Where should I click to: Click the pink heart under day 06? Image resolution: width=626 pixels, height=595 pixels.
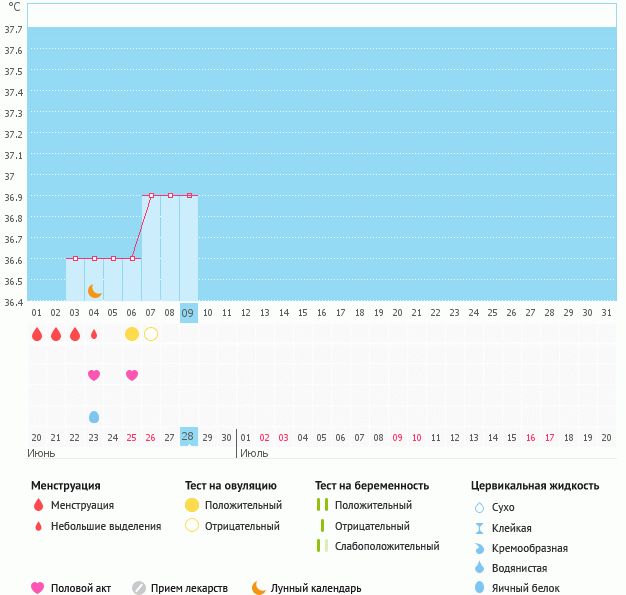click(132, 376)
